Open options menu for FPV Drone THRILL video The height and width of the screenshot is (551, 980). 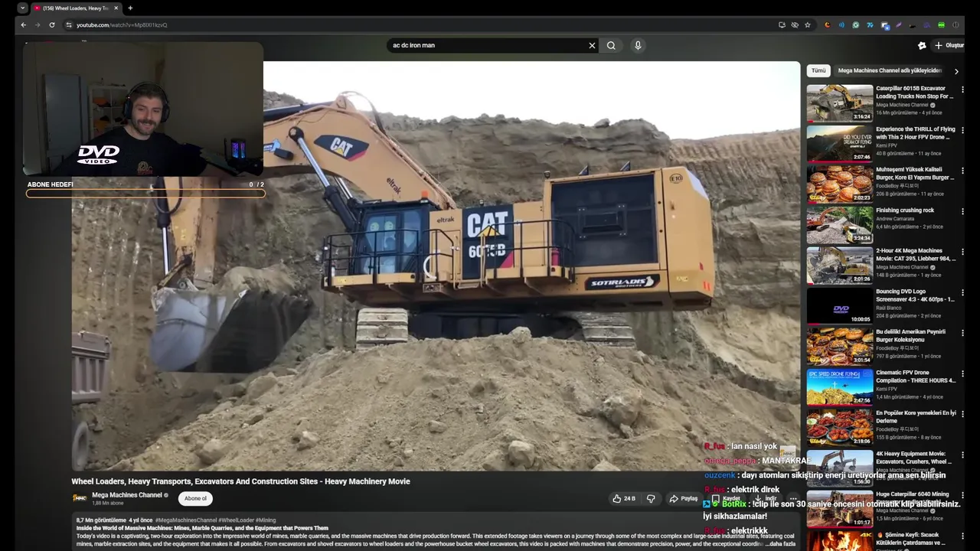click(962, 131)
